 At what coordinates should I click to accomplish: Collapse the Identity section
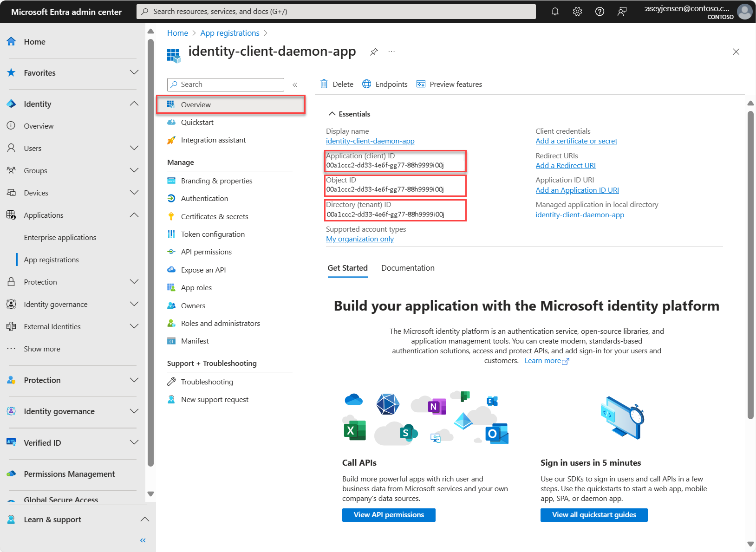coord(134,104)
